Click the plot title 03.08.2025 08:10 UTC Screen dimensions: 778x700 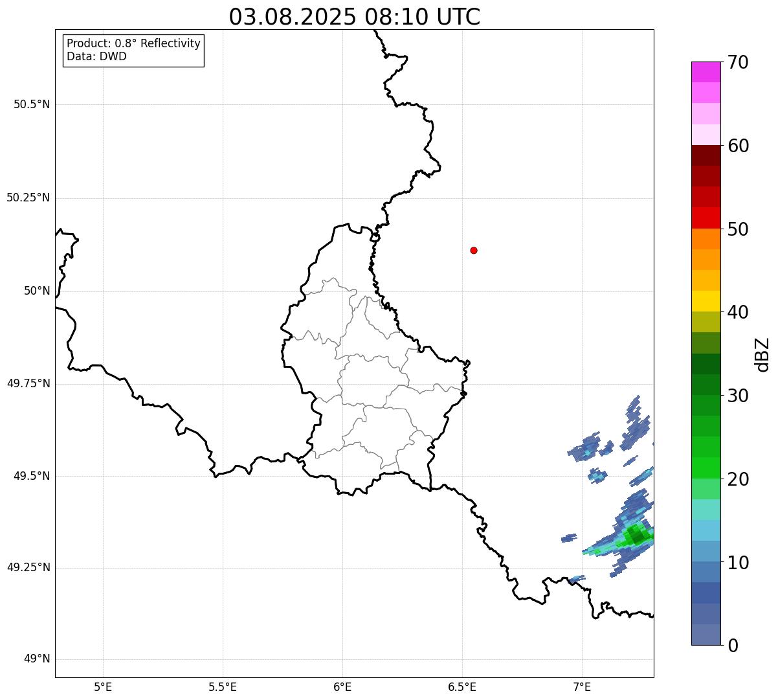355,16
